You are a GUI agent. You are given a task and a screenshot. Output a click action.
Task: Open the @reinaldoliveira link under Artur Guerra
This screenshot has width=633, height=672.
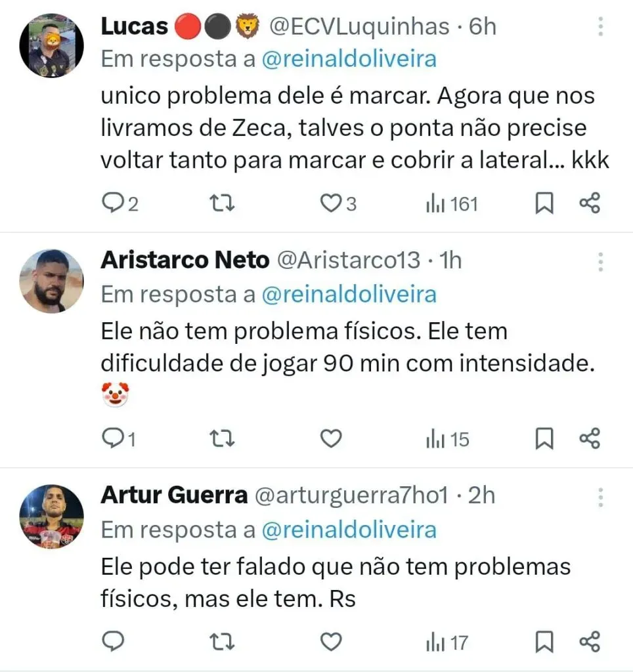pyautogui.click(x=349, y=530)
